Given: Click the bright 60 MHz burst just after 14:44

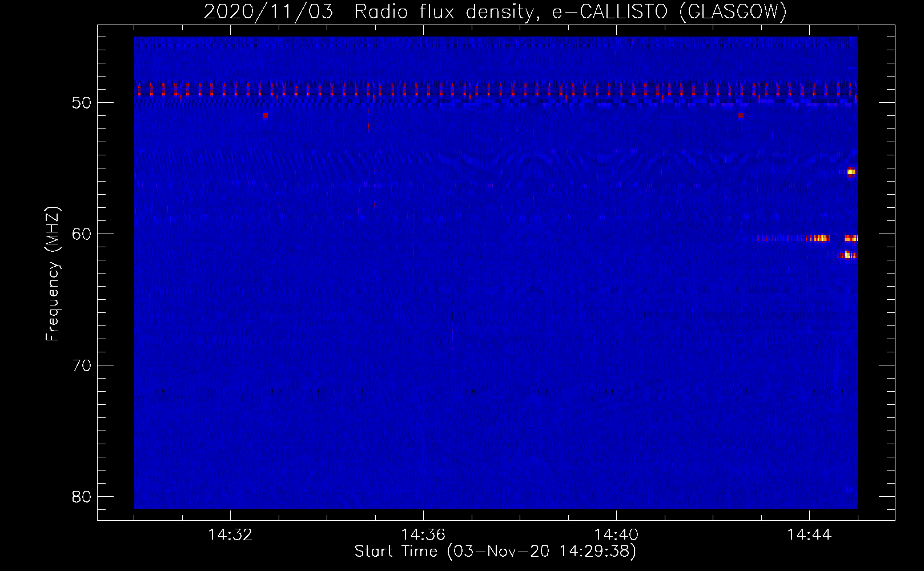Looking at the screenshot, I should click(820, 238).
